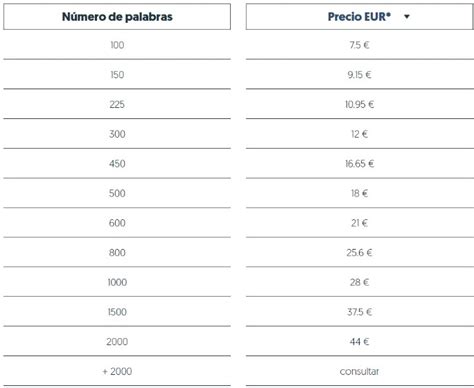474x388 pixels.
Task: Click the 44 € price cell
Action: coord(359,341)
